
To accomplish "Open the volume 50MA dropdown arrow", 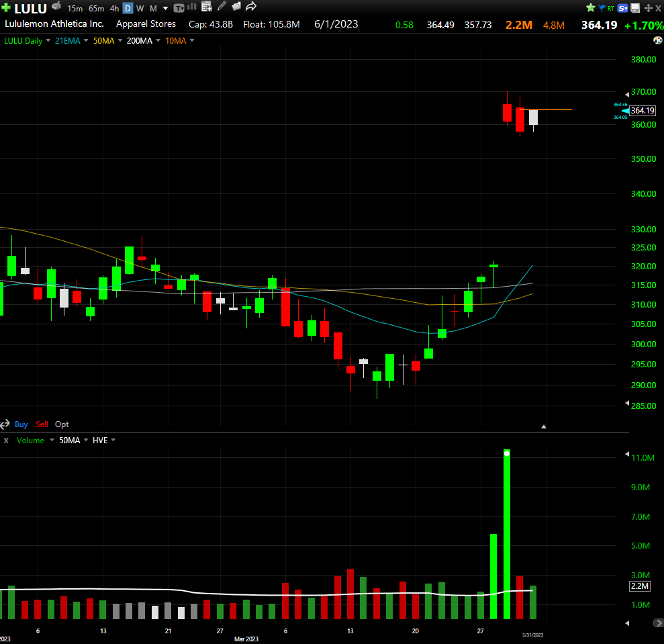I will tap(86, 441).
